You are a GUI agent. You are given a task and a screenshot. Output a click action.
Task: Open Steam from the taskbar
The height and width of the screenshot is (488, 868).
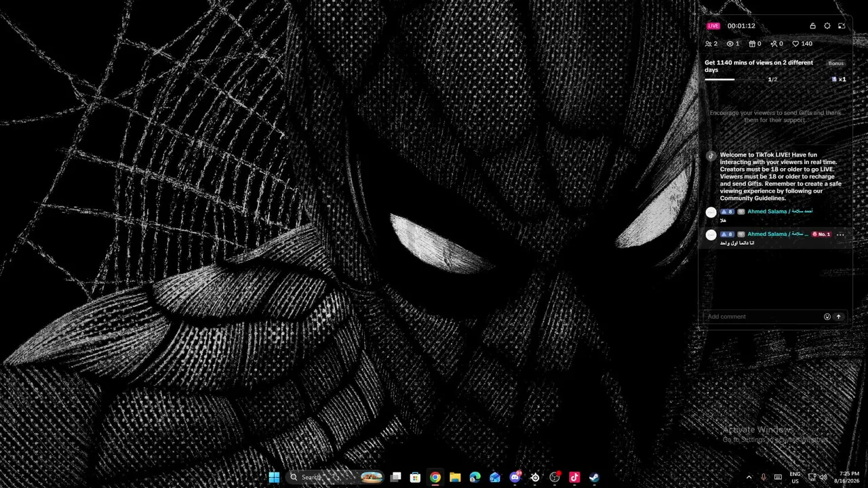coord(594,477)
